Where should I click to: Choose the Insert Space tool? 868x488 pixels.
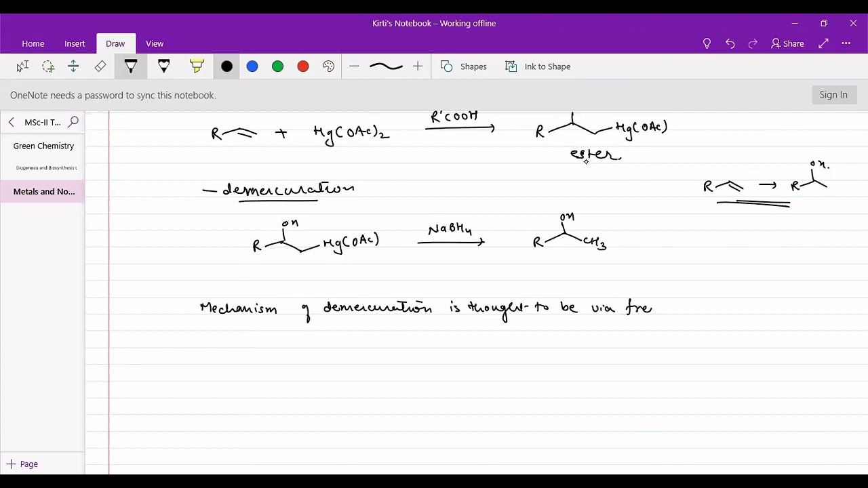[x=74, y=66]
